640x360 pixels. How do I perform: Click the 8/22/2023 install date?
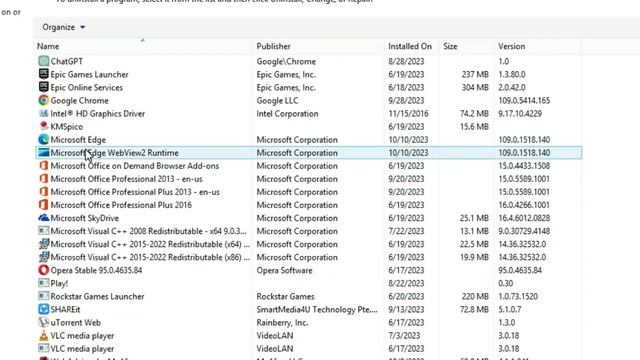pos(406,283)
